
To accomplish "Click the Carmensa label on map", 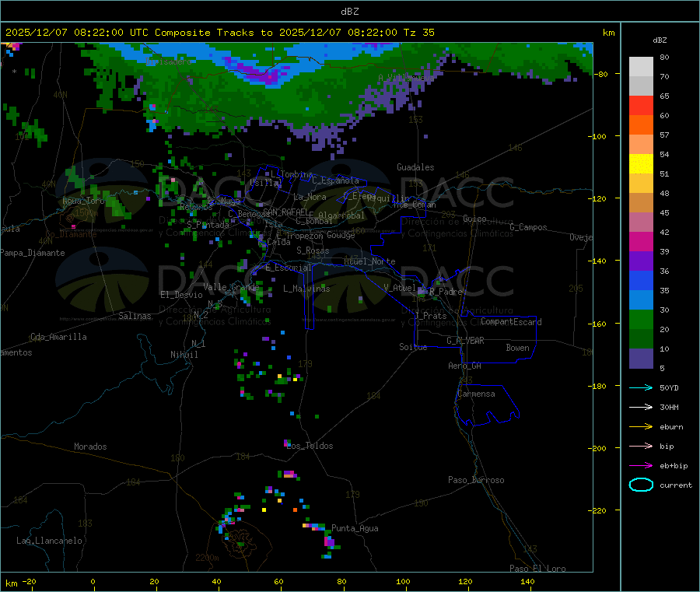I will point(476,394).
